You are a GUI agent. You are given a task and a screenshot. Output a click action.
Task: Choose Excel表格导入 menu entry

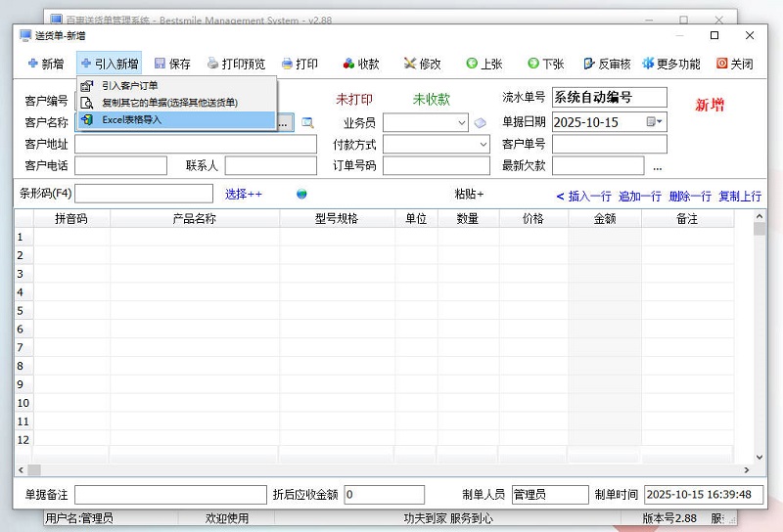131,119
